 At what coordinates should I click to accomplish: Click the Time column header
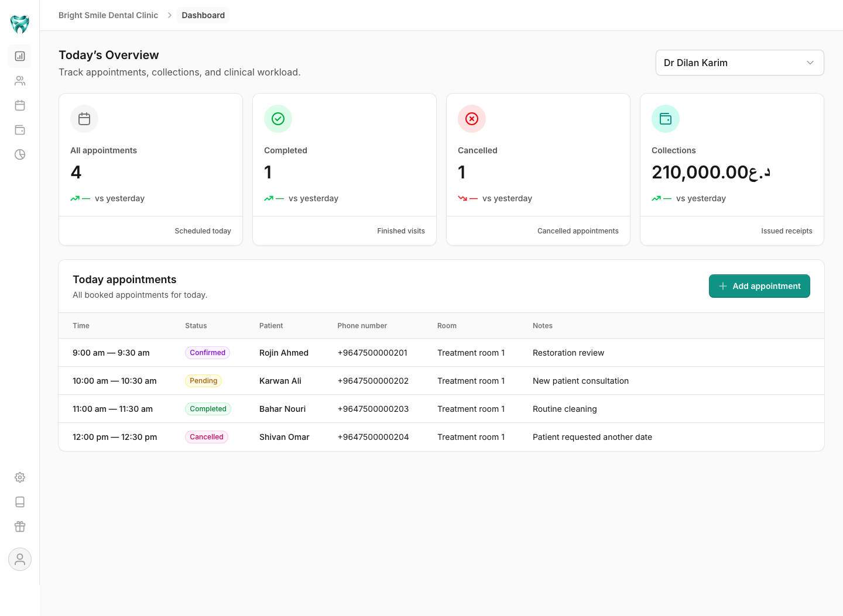click(81, 326)
